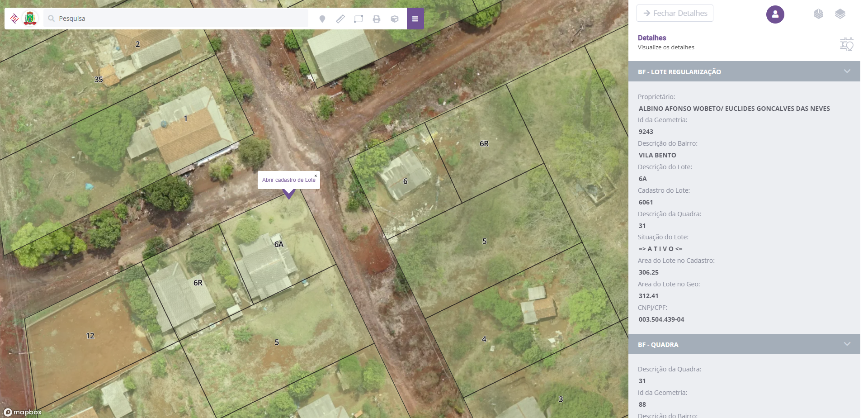The width and height of the screenshot is (868, 418).
Task: Click quadra geometry id value 88
Action: (642, 404)
